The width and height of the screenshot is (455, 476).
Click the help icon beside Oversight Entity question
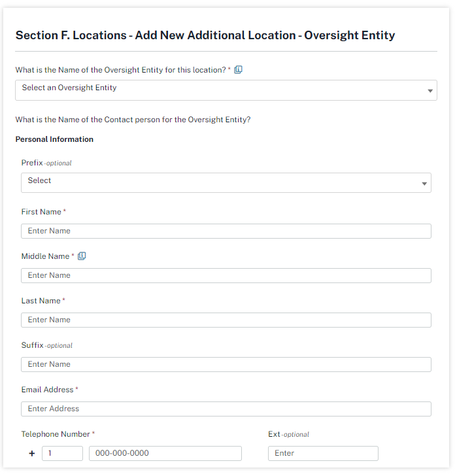(238, 70)
